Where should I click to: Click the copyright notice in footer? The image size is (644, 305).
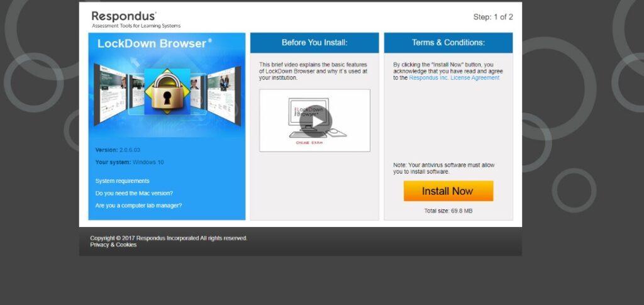click(169, 238)
